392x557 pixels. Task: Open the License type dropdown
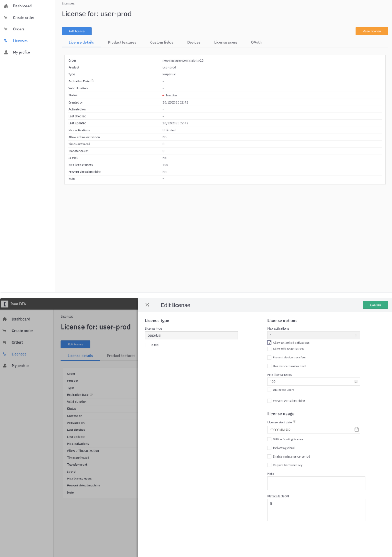191,335
